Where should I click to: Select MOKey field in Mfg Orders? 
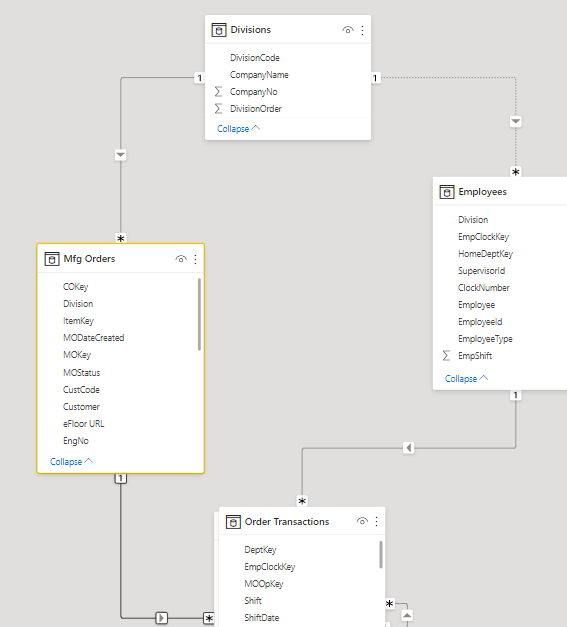77,355
